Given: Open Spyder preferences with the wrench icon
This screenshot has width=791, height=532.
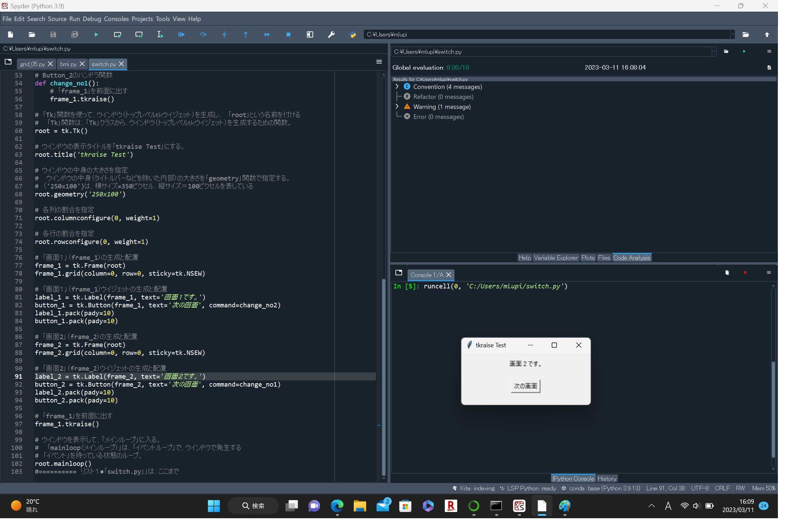Looking at the screenshot, I should click(x=331, y=34).
